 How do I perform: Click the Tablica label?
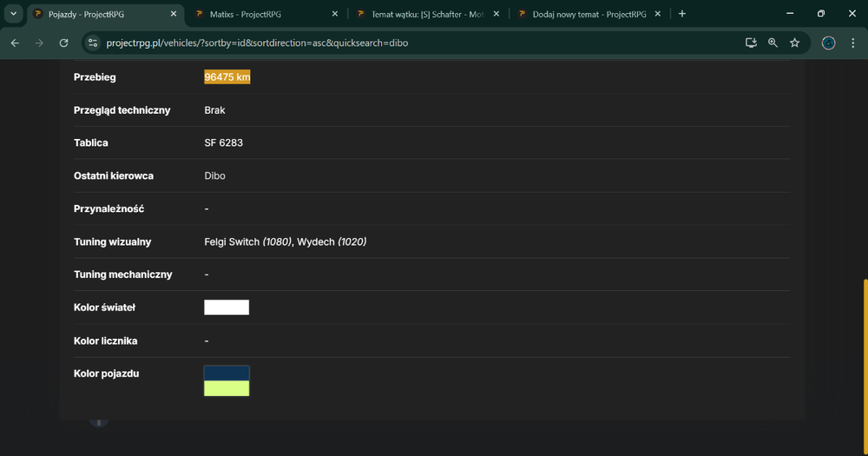tap(91, 143)
